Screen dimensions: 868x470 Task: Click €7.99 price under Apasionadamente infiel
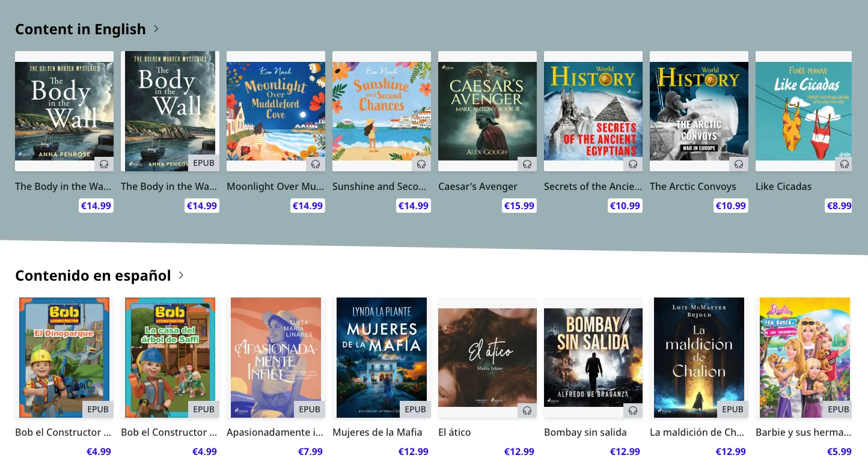pyautogui.click(x=310, y=451)
